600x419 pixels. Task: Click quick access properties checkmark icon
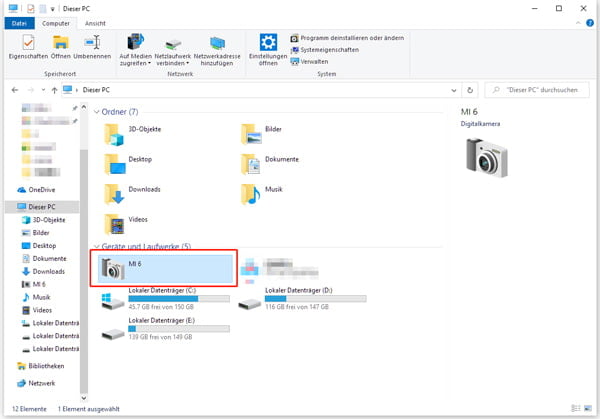coord(31,8)
